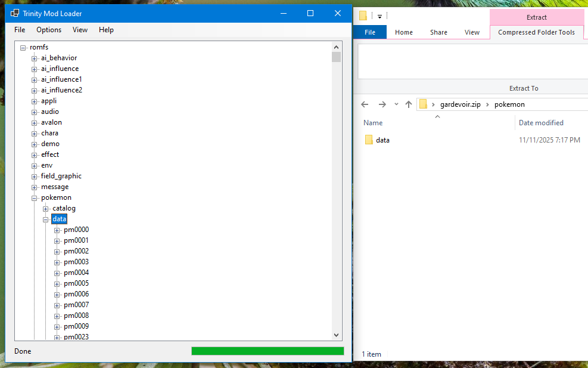
Task: Open the View menu in Trinity Mod Loader
Action: 80,30
